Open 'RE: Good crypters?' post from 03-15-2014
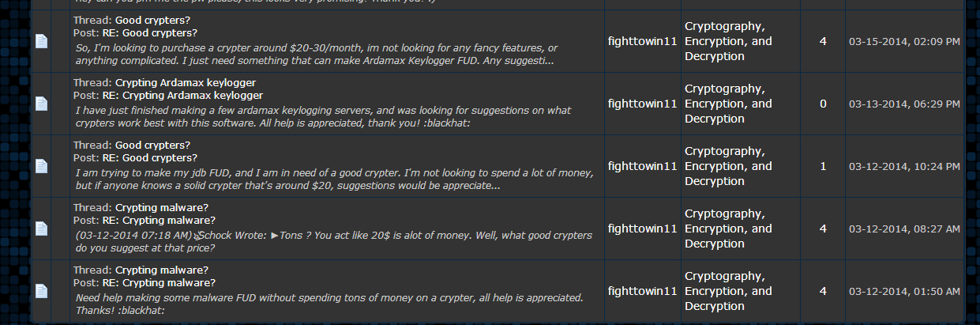 pyautogui.click(x=150, y=32)
